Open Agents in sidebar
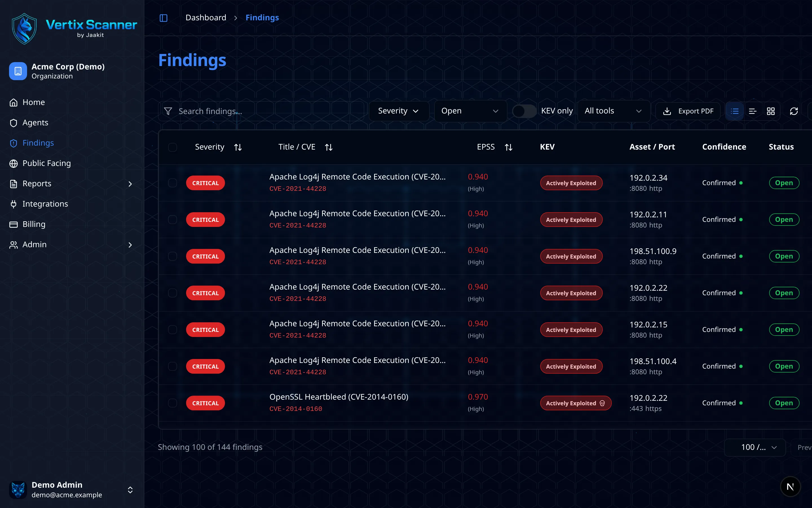Screen dimensions: 812x508 tap(72, 123)
